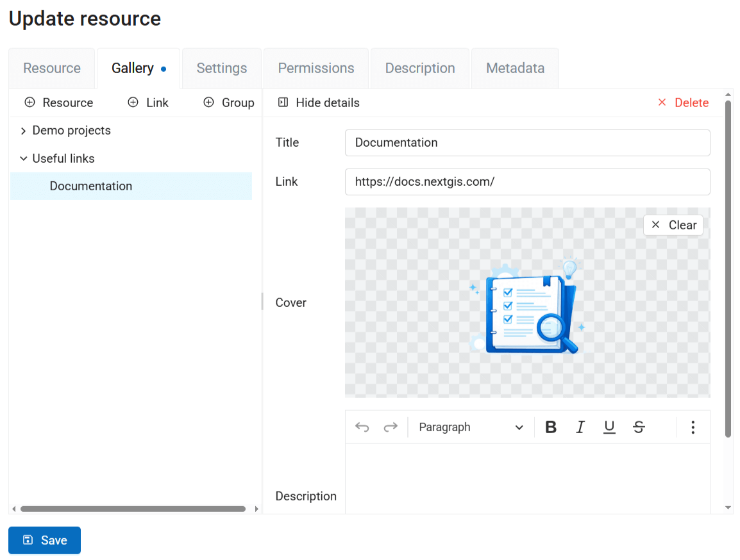Open the Metadata tab
This screenshot has width=740, height=560.
[x=515, y=69]
